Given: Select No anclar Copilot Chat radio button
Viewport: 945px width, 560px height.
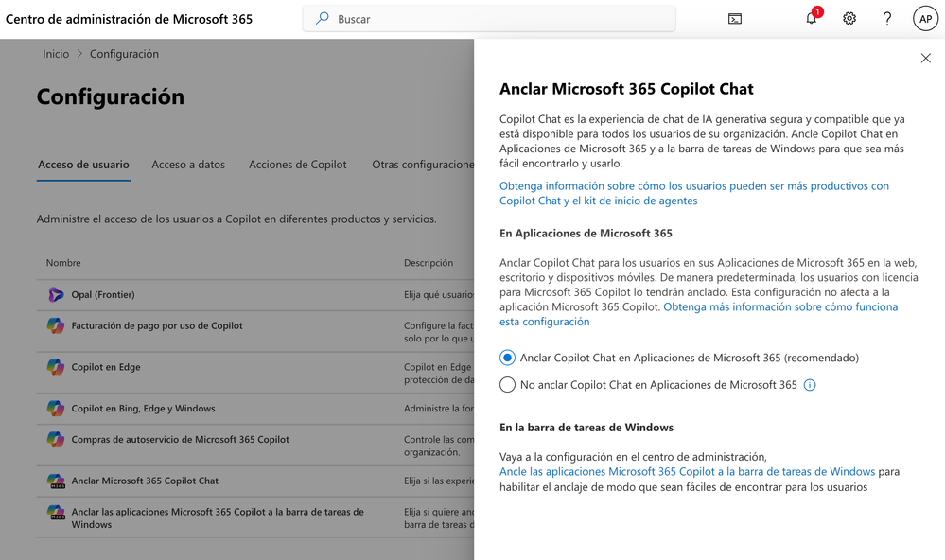Looking at the screenshot, I should (507, 385).
